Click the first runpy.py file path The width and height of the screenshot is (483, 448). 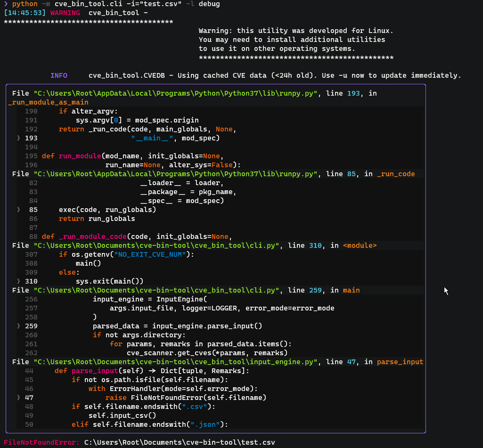tap(176, 93)
